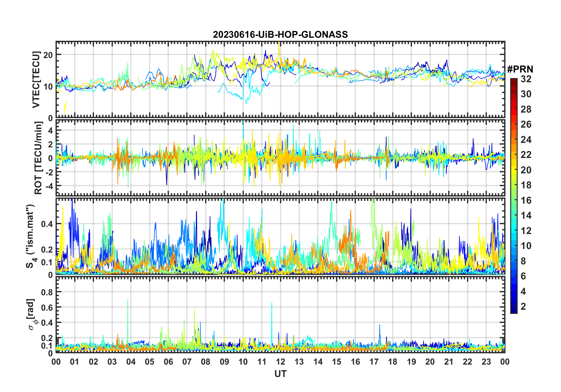Click PRN colorbar tick label 6

[x=523, y=276]
